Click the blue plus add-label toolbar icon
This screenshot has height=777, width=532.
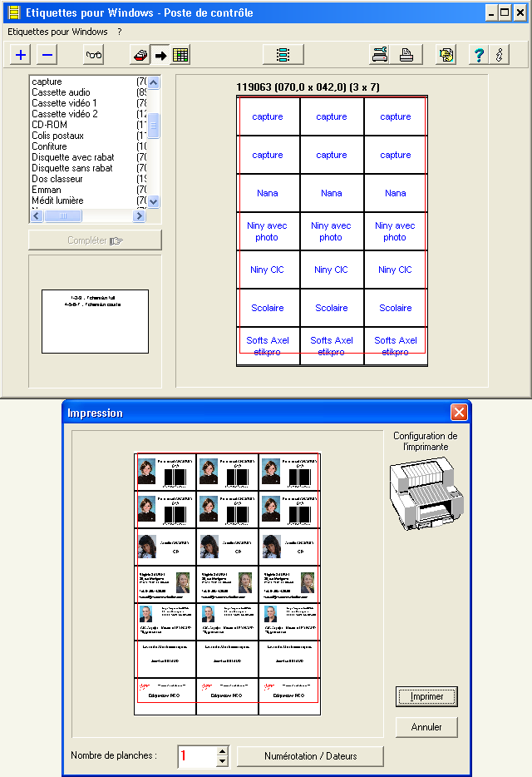(x=21, y=55)
